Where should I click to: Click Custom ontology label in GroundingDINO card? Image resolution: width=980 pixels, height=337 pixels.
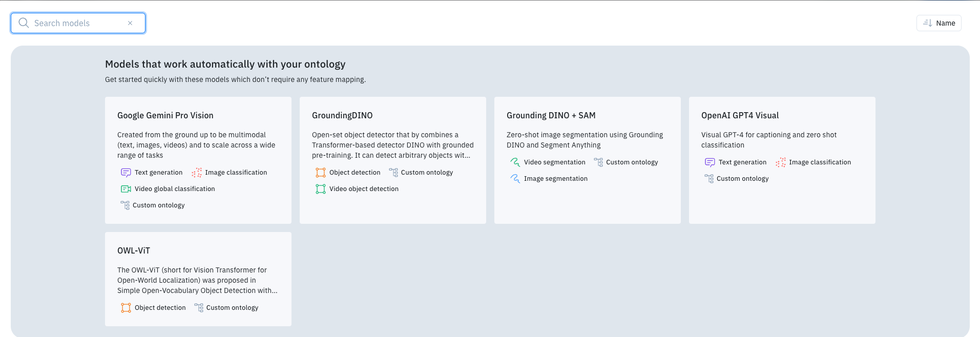point(427,173)
